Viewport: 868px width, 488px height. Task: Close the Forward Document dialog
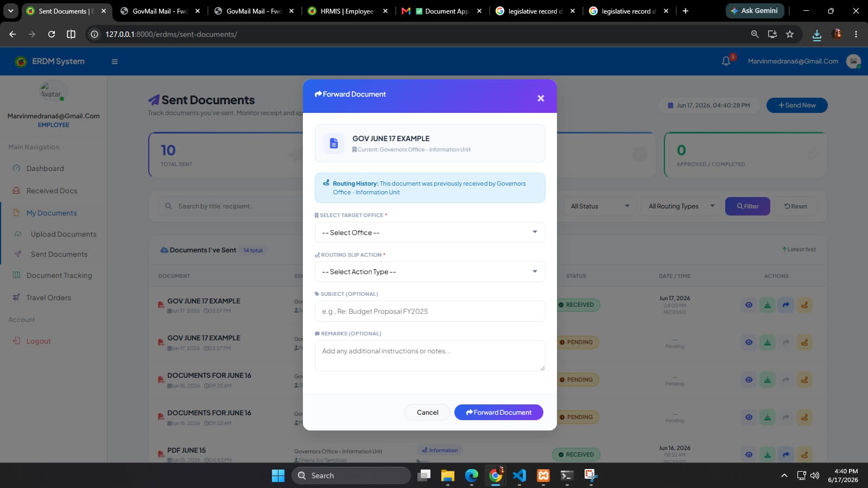[x=540, y=98]
